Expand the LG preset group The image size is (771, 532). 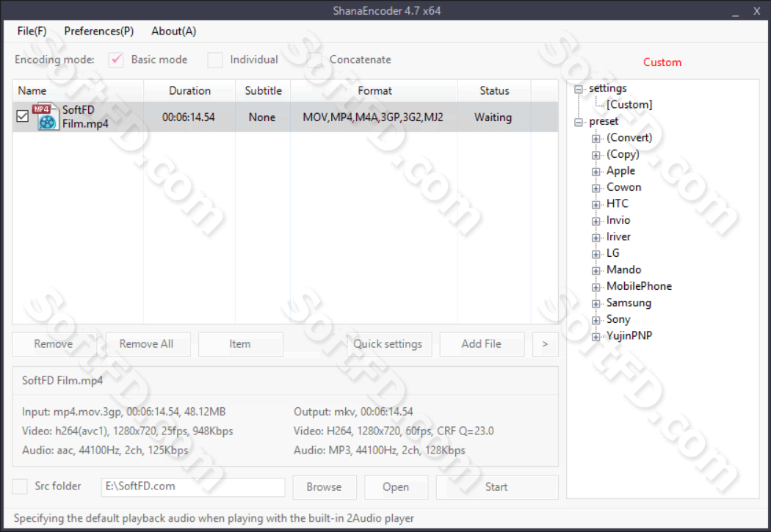point(596,255)
